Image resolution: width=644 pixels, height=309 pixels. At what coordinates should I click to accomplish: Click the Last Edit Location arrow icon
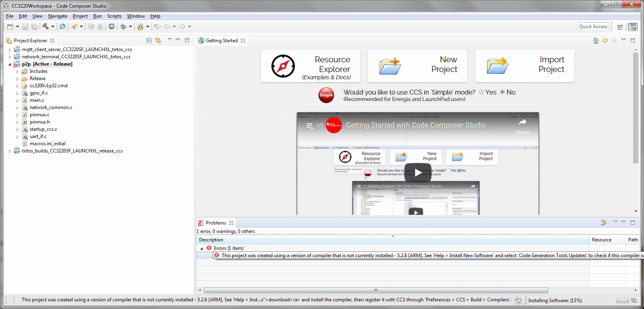(x=157, y=27)
